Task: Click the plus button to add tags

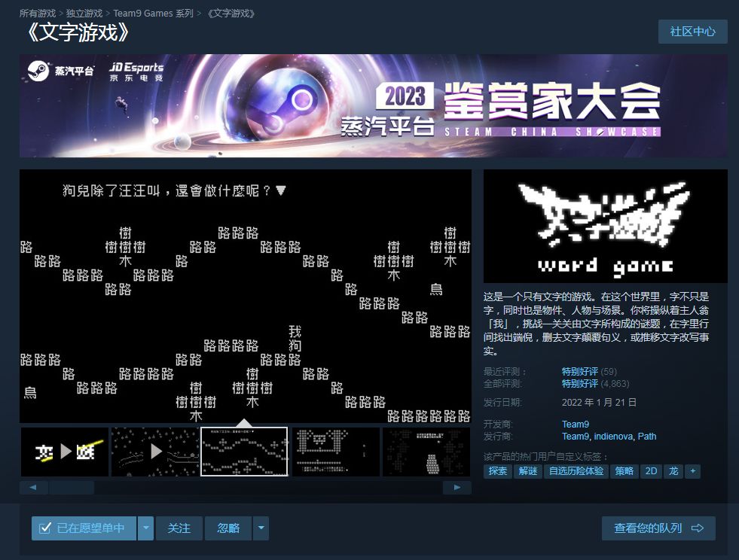Action: coord(693,471)
